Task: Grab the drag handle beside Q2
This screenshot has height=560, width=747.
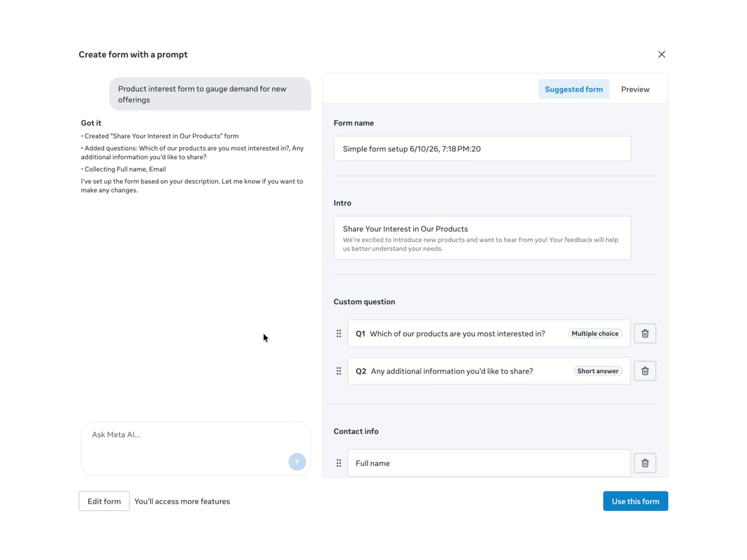Action: coord(338,371)
